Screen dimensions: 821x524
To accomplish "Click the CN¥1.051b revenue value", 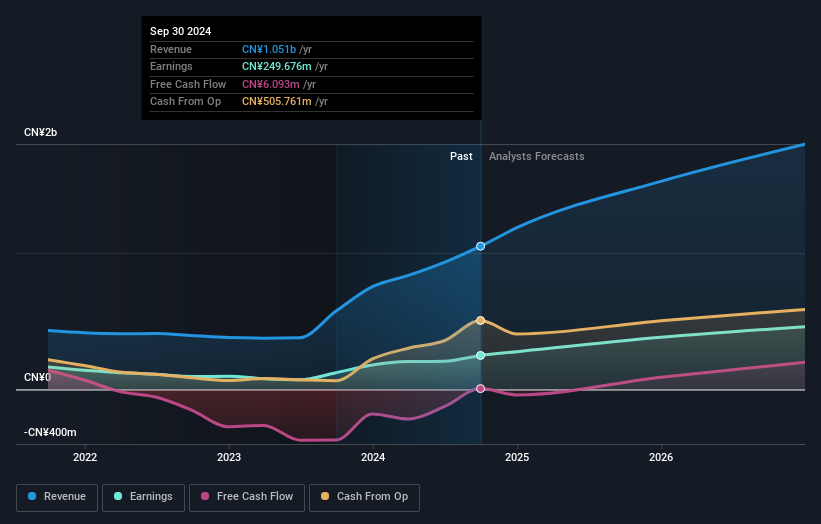I will (x=269, y=49).
